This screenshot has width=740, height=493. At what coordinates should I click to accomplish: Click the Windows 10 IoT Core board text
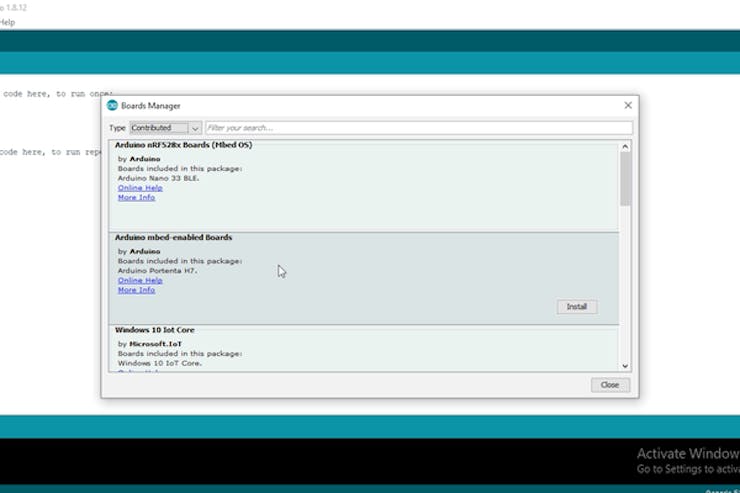[160, 363]
